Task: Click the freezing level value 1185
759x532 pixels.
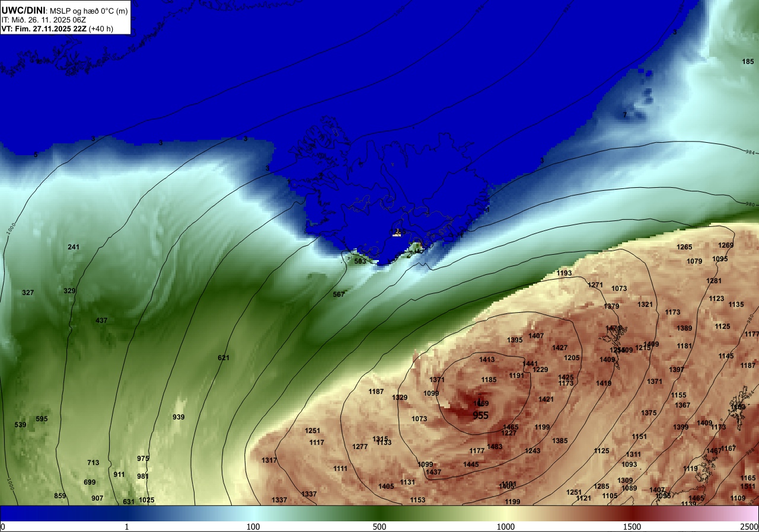Action: click(489, 380)
